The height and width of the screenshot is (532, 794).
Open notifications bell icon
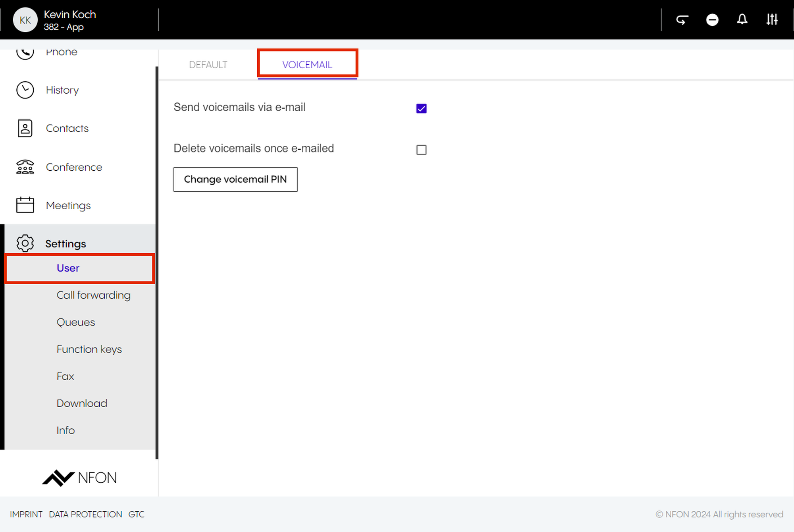pyautogui.click(x=742, y=19)
